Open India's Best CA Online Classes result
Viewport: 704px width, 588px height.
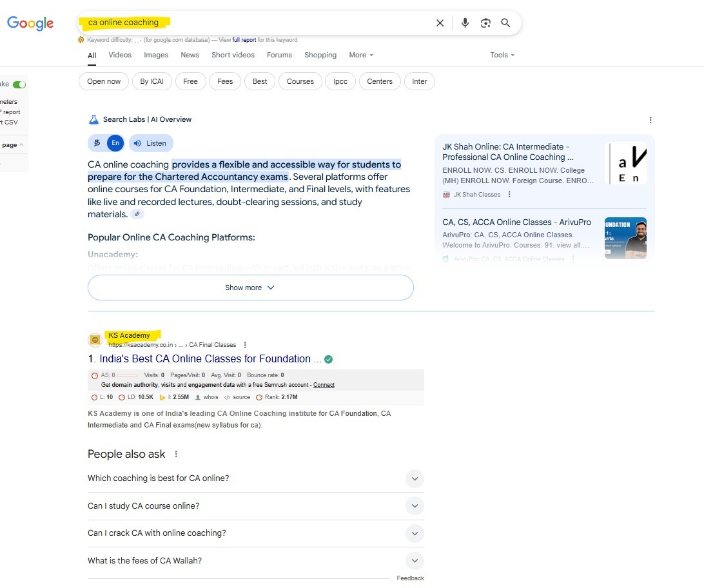[x=205, y=359]
